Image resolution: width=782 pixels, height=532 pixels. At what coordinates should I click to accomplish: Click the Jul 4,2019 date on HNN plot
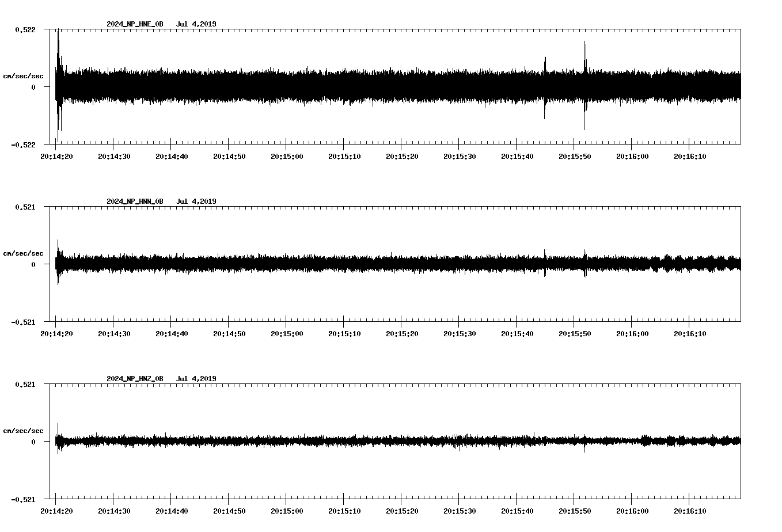click(196, 202)
